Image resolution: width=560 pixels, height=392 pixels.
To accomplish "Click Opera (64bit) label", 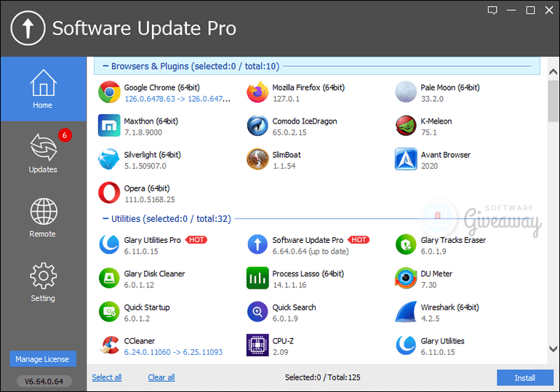I will coord(147,188).
